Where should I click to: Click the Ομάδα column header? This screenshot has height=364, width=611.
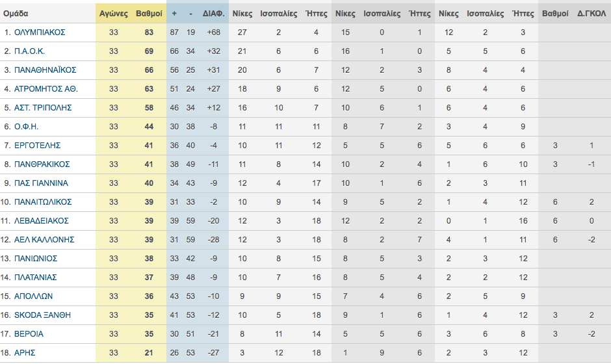[x=16, y=13]
